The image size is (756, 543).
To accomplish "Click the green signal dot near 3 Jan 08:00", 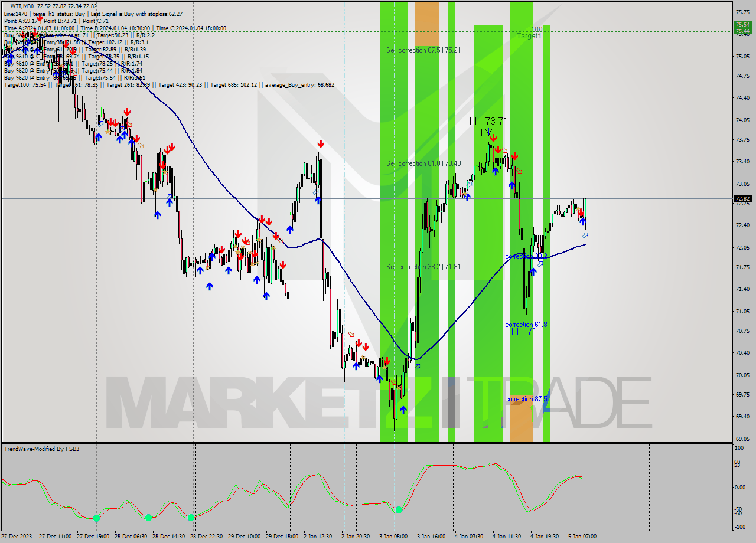I will tap(399, 509).
